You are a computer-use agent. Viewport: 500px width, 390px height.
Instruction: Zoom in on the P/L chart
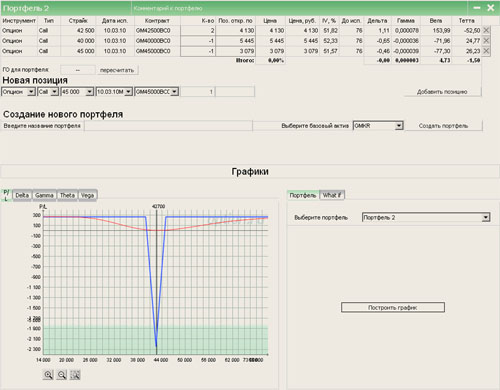48,375
